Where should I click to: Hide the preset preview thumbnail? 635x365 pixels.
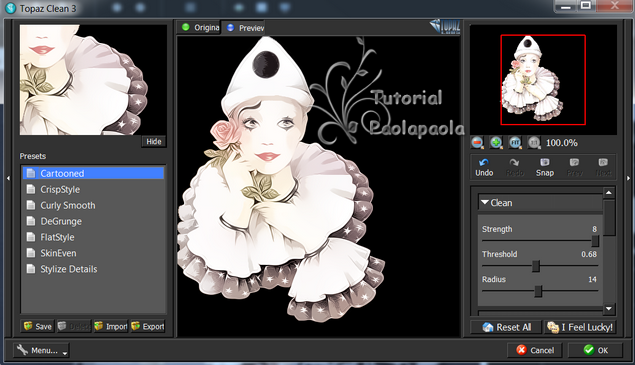click(153, 141)
